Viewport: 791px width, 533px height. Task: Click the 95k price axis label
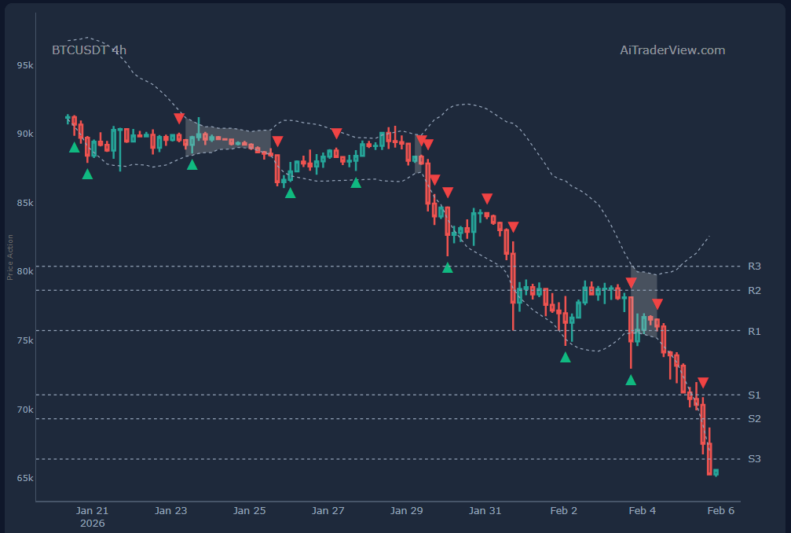(x=25, y=65)
